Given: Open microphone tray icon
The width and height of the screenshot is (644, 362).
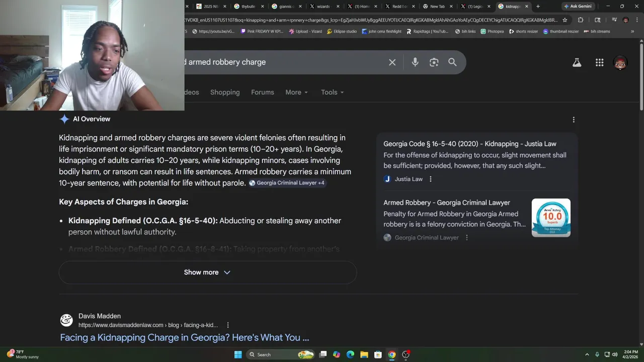Looking at the screenshot, I should (597, 354).
